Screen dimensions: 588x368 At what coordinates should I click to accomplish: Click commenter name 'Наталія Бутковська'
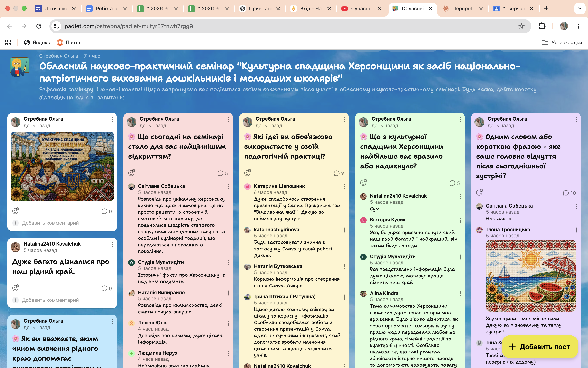(278, 266)
